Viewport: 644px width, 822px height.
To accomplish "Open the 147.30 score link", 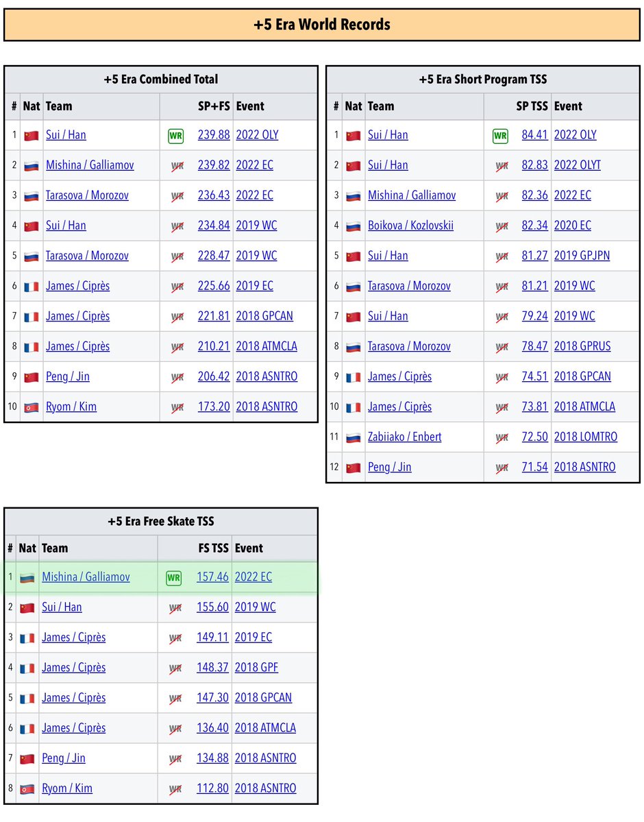I will (x=213, y=699).
